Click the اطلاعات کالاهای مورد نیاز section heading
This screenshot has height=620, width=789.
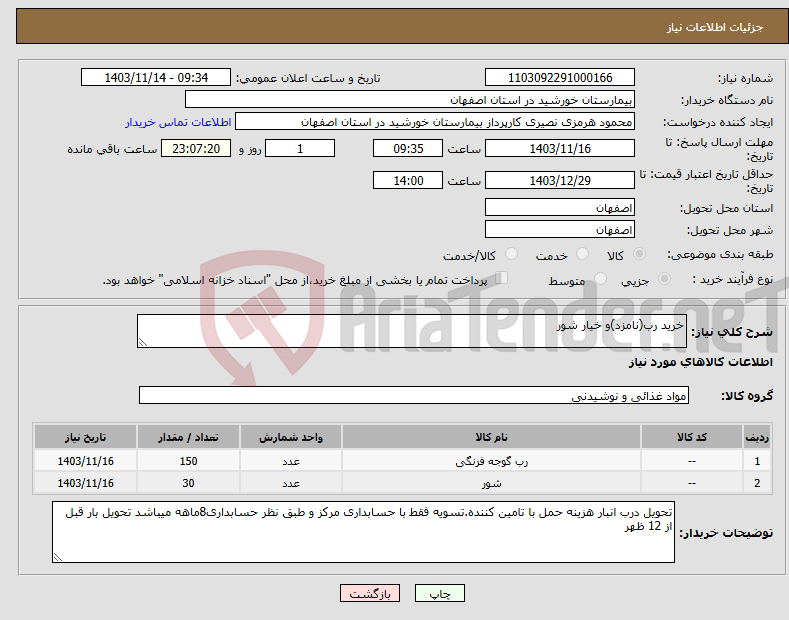tap(700, 362)
